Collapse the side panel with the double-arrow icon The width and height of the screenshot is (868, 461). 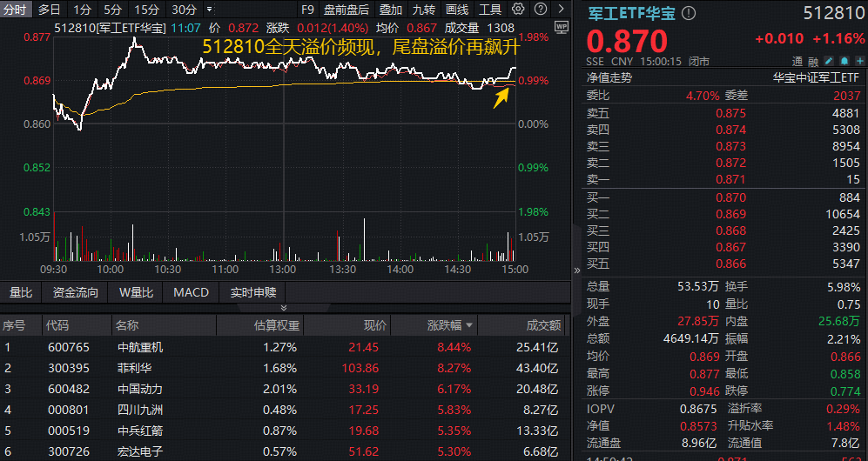pos(577,271)
